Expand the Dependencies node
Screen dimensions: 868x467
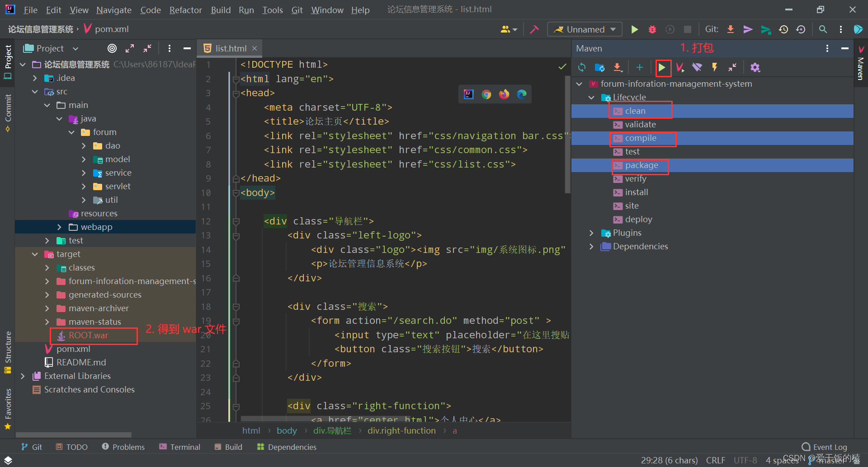(592, 246)
